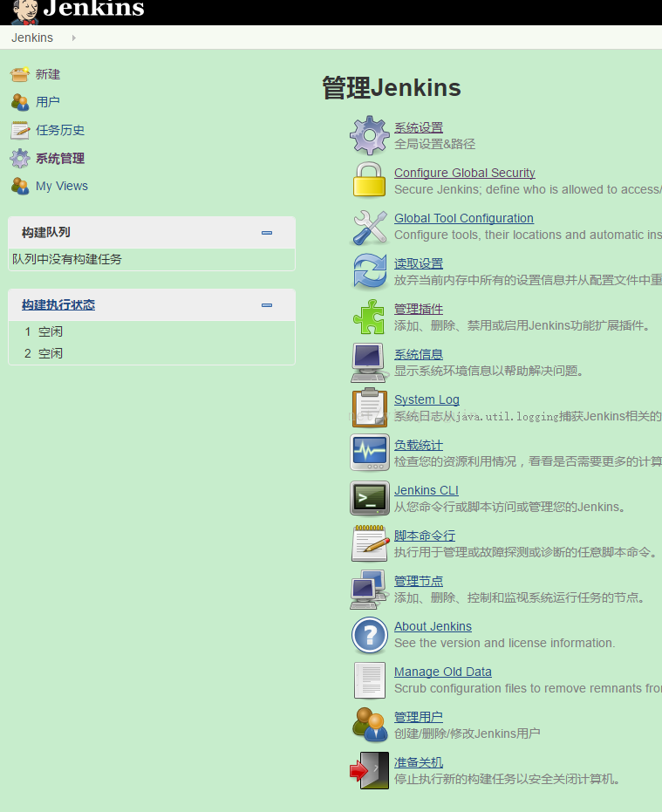Click the 新建 new item box icon
This screenshot has width=662, height=812.
coord(20,75)
